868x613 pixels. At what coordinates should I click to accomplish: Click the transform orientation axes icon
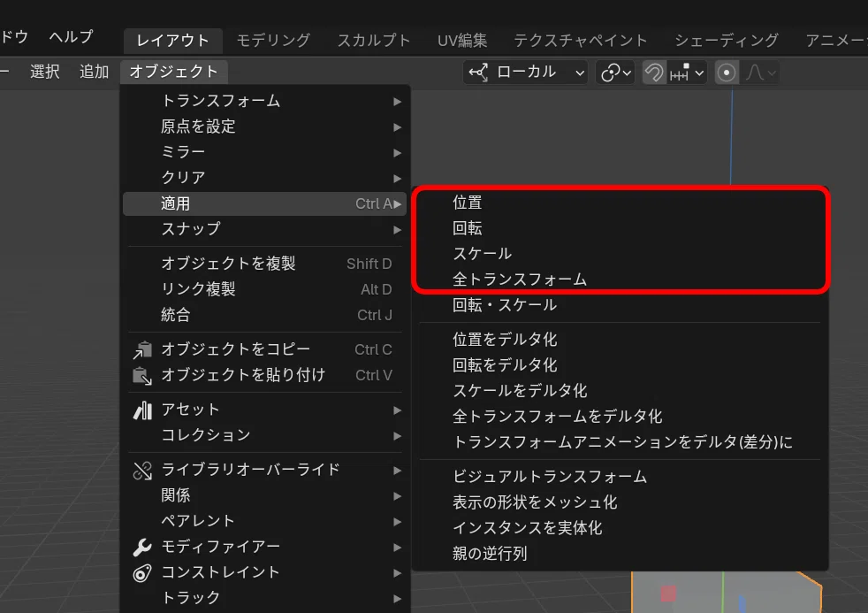(x=478, y=73)
